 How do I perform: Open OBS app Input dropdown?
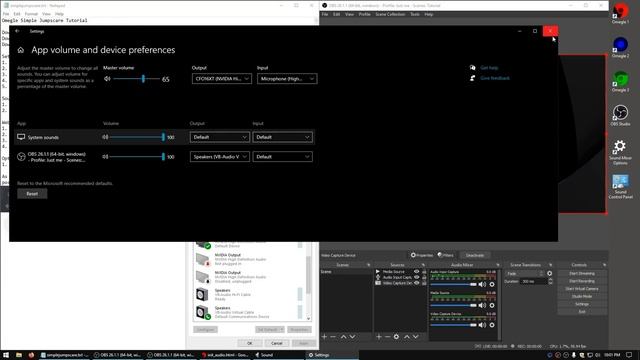click(282, 157)
